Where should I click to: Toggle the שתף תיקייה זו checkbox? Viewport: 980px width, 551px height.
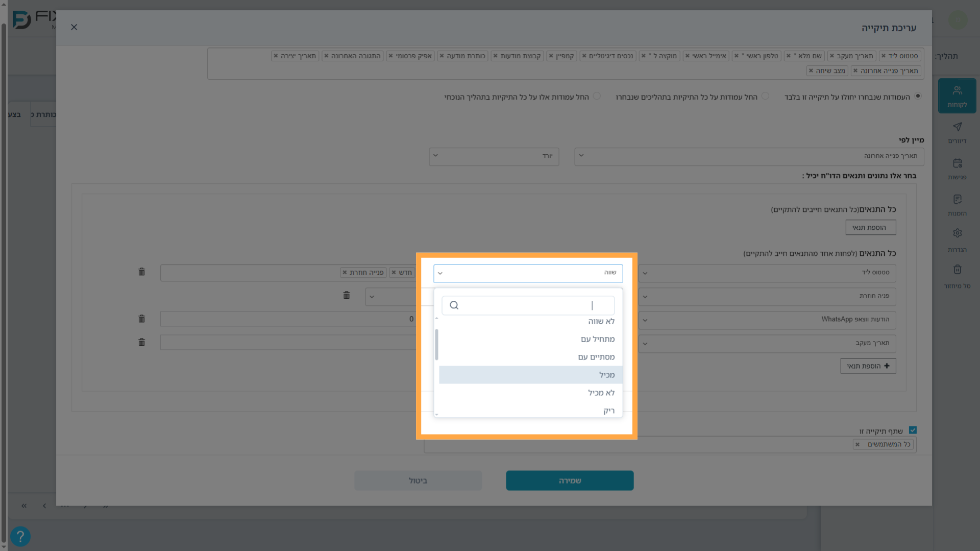point(913,430)
